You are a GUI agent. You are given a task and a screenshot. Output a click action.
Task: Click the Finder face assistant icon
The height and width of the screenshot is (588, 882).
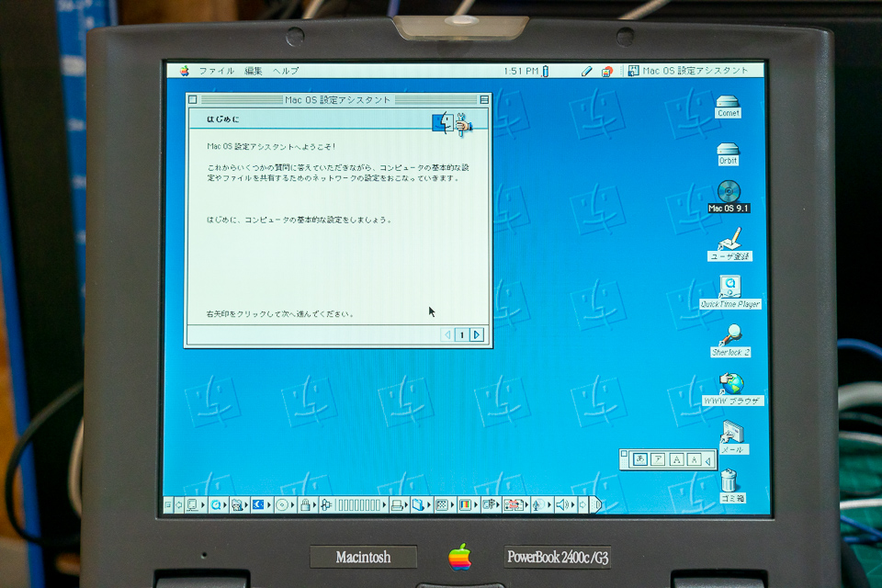pos(452,123)
